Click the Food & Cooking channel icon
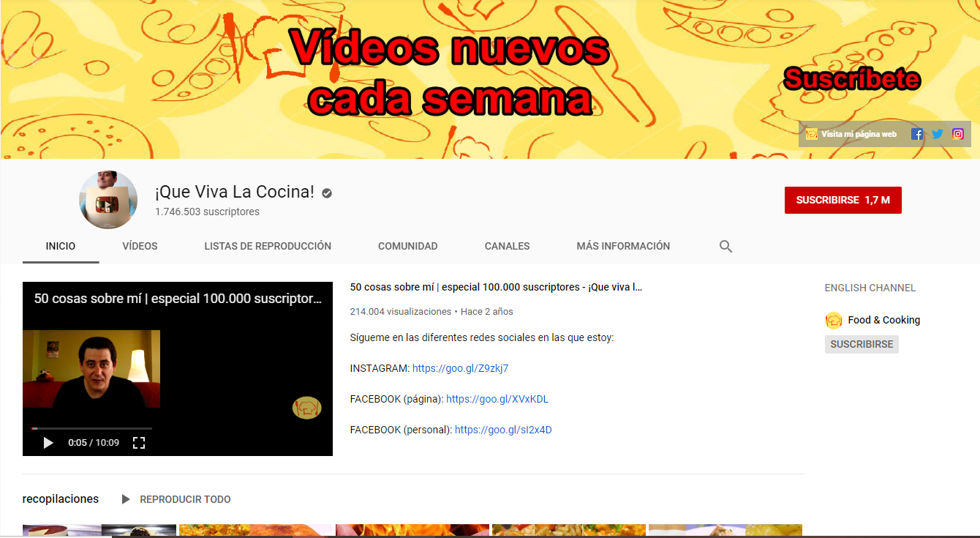980x538 pixels. coord(834,320)
